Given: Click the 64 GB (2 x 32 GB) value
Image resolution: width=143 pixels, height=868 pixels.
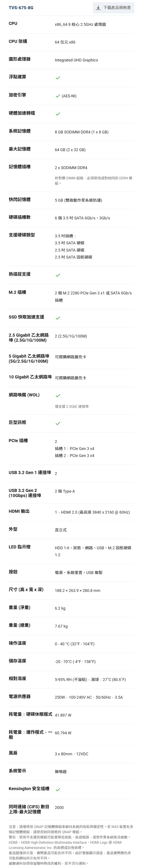Looking at the screenshot, I should (x=70, y=150).
